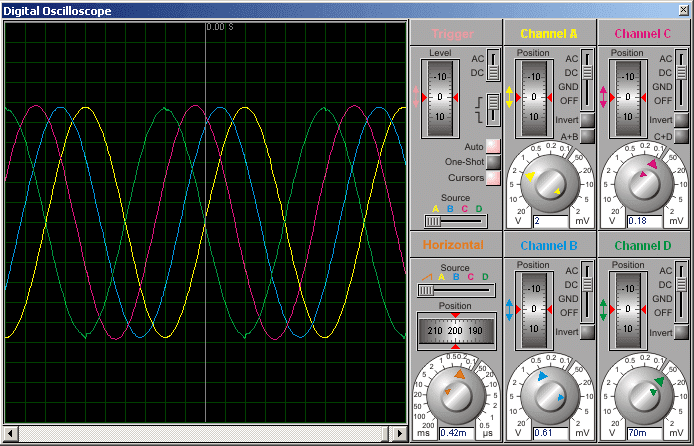Enable the A+B sum button
The width and height of the screenshot is (694, 446).
click(587, 136)
